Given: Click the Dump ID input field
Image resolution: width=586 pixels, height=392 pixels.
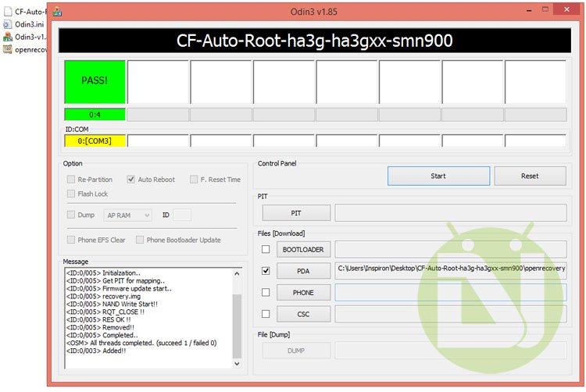Looking at the screenshot, I should [182, 215].
